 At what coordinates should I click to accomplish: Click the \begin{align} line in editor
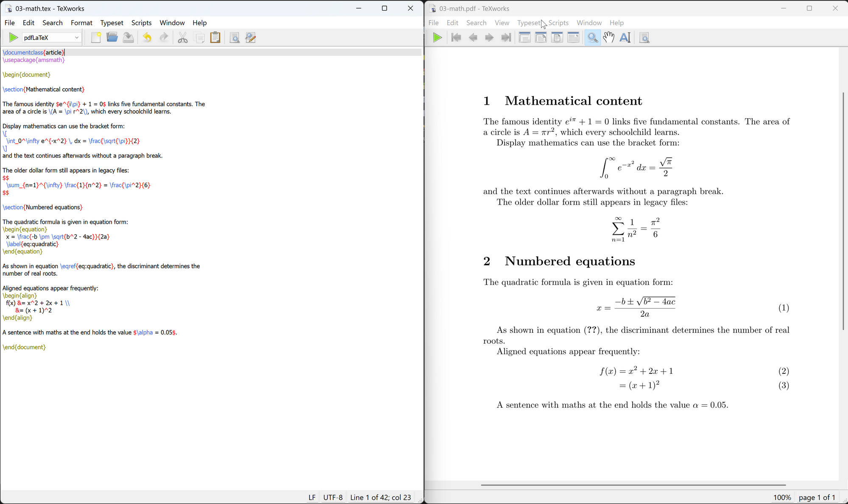(x=20, y=295)
